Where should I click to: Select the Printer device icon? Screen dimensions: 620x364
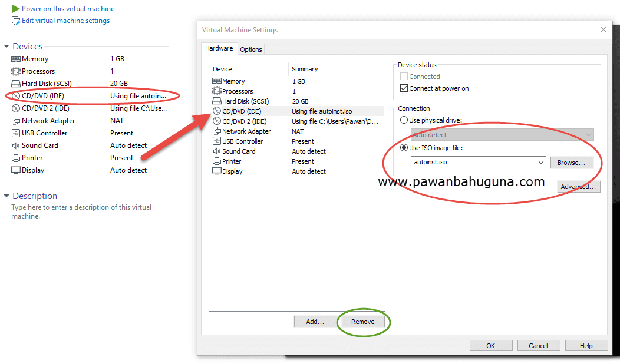pos(216,161)
